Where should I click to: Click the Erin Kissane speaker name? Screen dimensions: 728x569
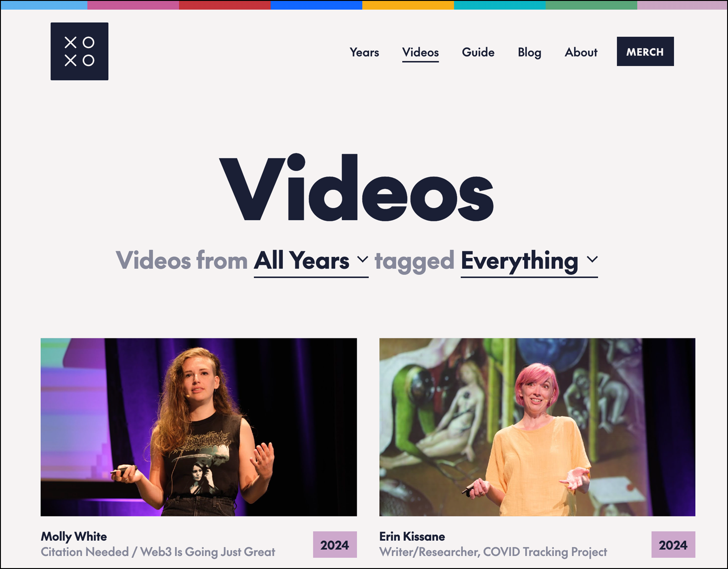[412, 537]
